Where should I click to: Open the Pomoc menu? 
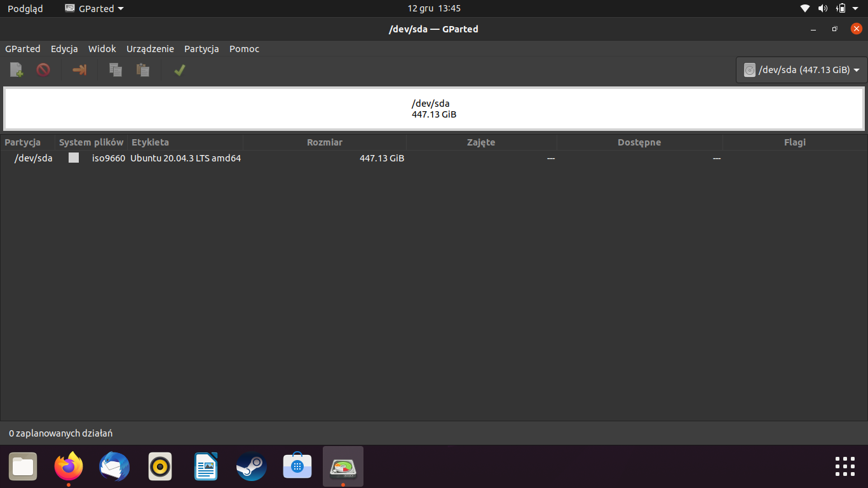point(245,49)
